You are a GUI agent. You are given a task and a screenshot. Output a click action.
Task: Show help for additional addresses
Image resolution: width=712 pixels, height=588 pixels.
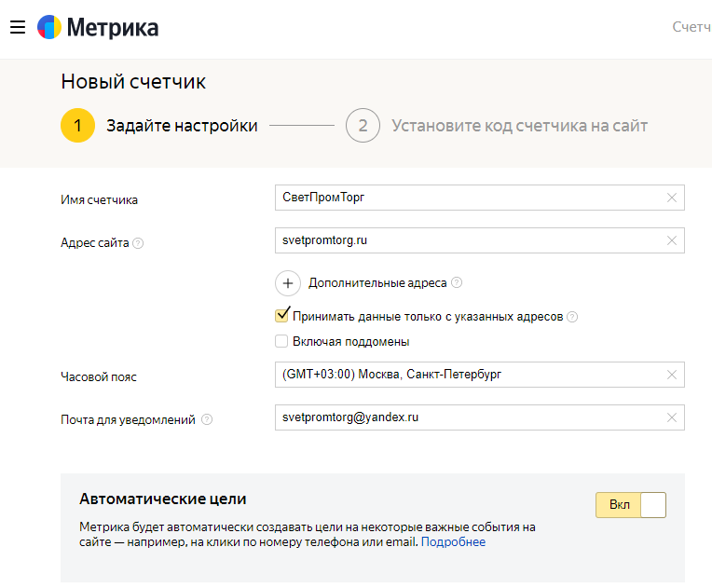(457, 283)
